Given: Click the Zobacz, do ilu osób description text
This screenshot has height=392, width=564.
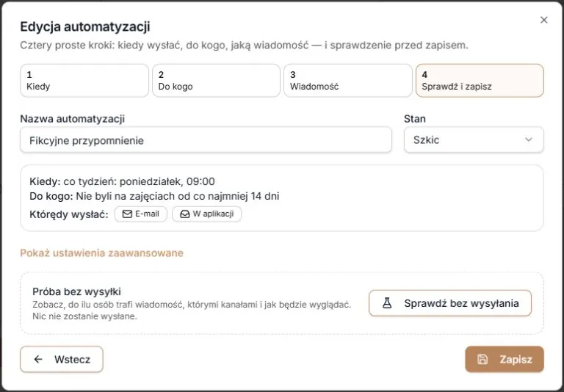Looking at the screenshot, I should click(x=192, y=311).
